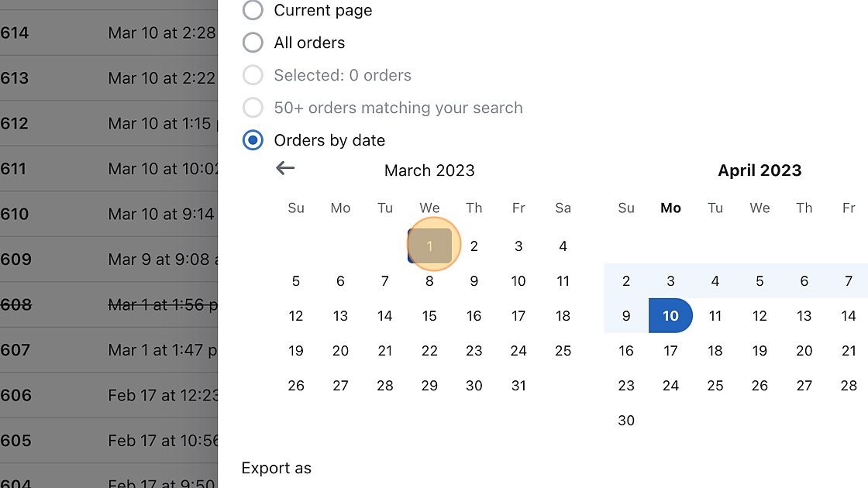Choose the Orders by date option
Viewport: 868px width, 488px height.
(253, 140)
